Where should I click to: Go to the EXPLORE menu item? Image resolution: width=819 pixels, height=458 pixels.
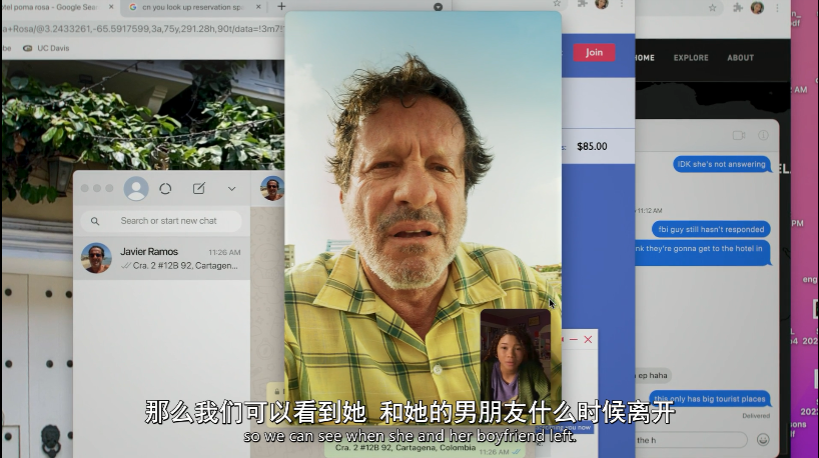(x=691, y=58)
